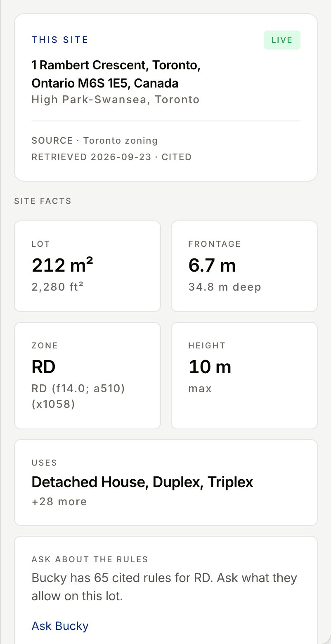Viewport: 331px width, 644px height.
Task: Click the 1 Rambert Crescent address title
Action: coord(116,74)
